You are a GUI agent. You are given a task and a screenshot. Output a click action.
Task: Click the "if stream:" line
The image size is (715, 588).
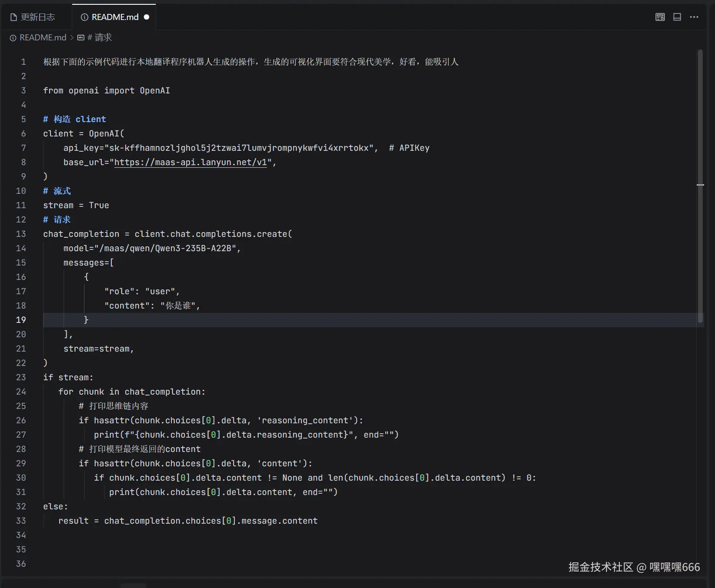(68, 377)
